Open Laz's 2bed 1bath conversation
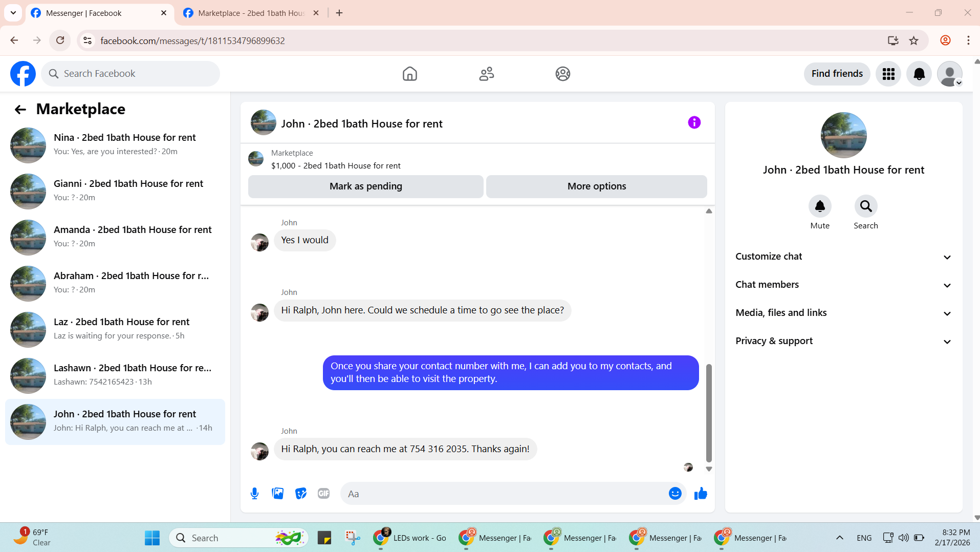The image size is (980, 552). point(115,329)
